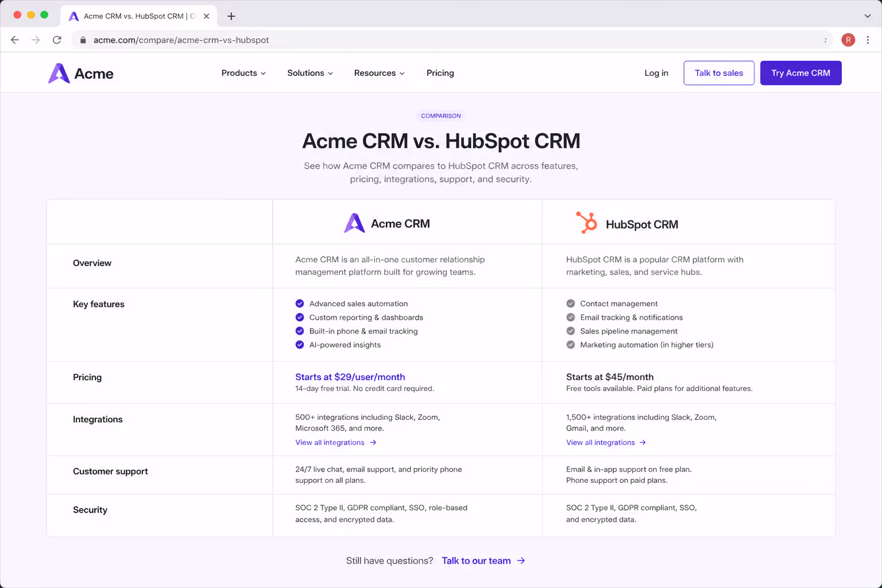Click check icon beside Custom reporting & dashboards
This screenshot has width=882, height=588.
tap(300, 317)
